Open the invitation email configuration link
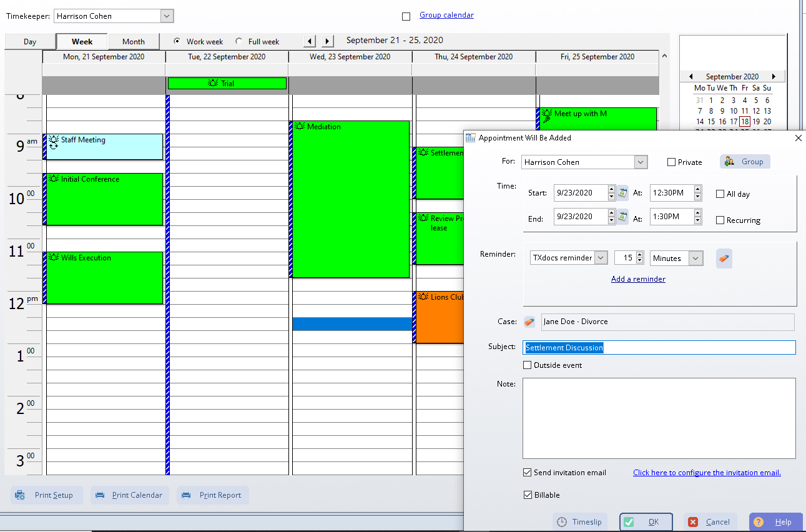Image resolution: width=806 pixels, height=532 pixels. [707, 472]
